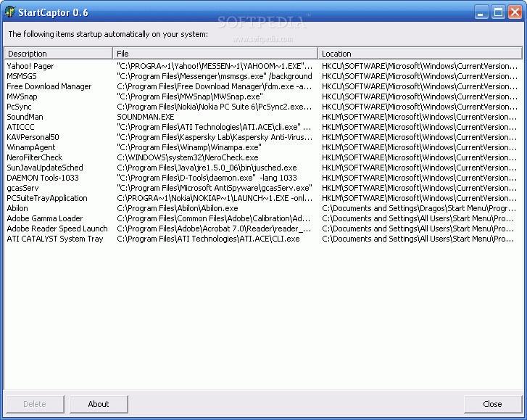
Task: Close window with the red X button
Action: pyautogui.click(x=515, y=12)
